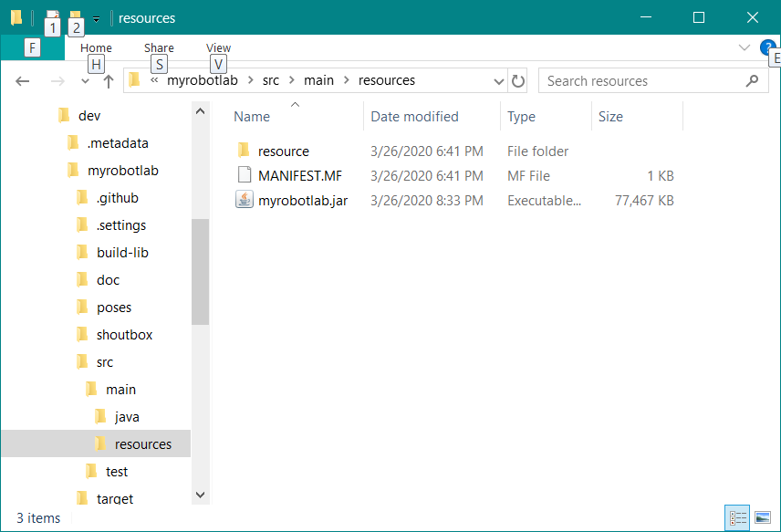This screenshot has height=532, width=781.
Task: Select target folder in tree
Action: click(115, 498)
